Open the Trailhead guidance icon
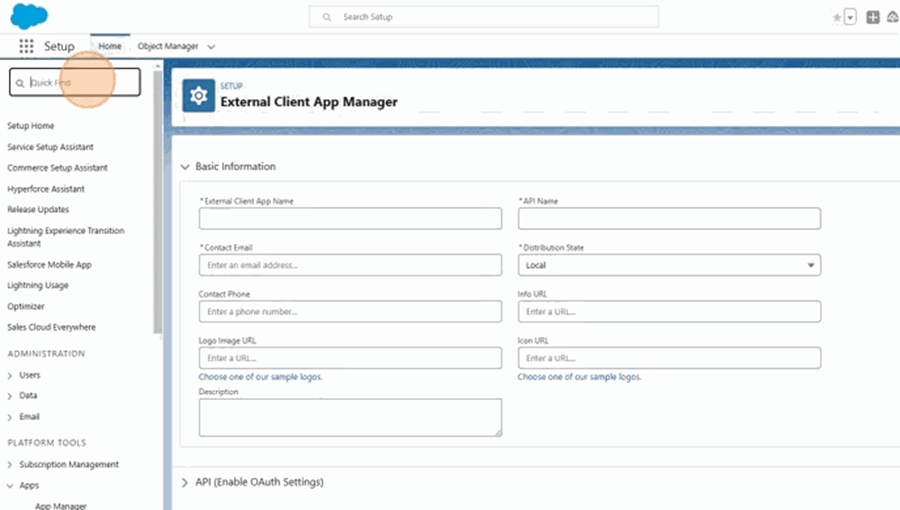The image size is (900, 510). pyautogui.click(x=893, y=17)
